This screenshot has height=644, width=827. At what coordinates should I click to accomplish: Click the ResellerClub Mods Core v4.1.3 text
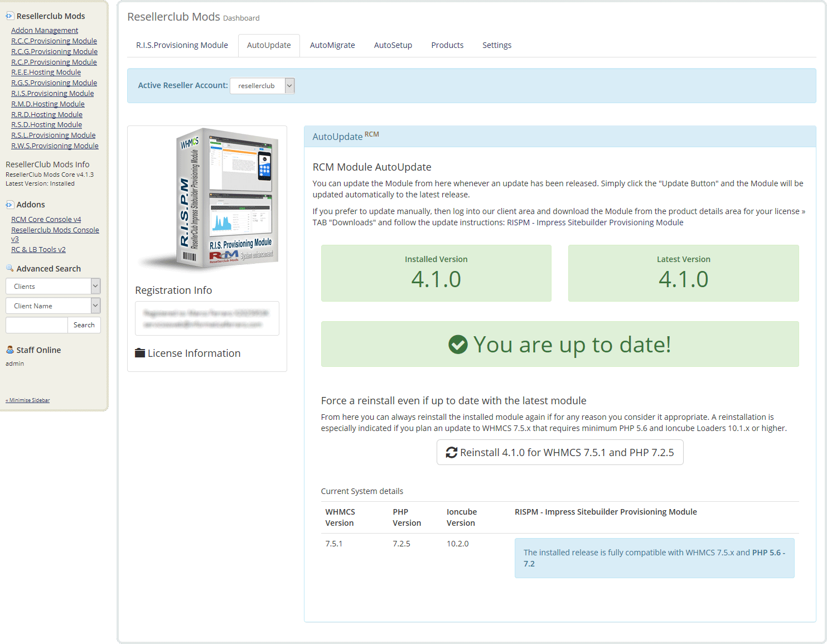coord(50,175)
